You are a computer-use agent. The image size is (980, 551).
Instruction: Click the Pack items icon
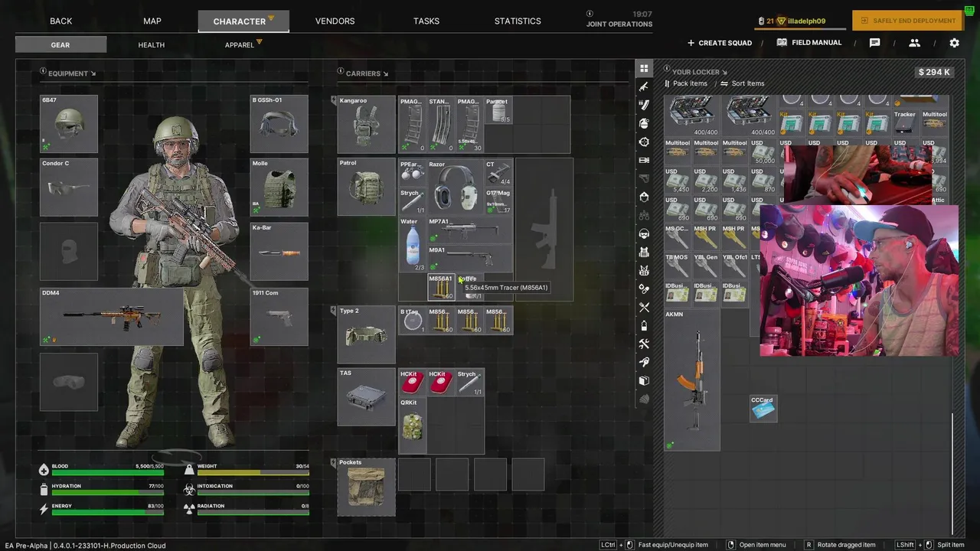point(668,83)
